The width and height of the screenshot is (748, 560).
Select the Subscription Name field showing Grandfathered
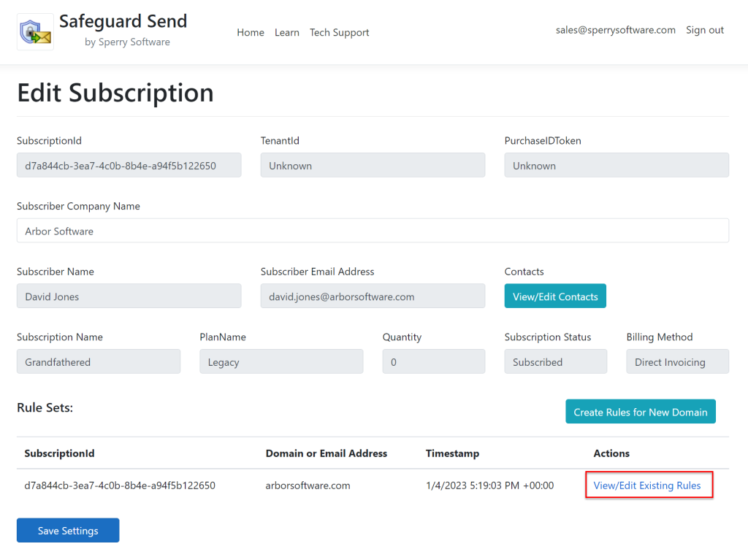(x=99, y=361)
